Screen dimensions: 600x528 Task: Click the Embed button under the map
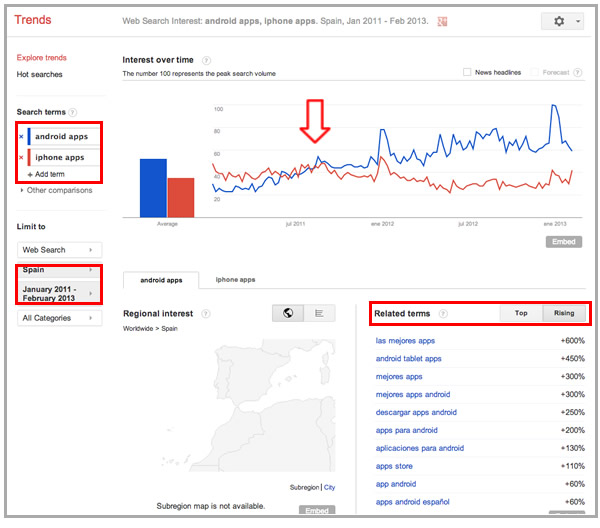(317, 510)
